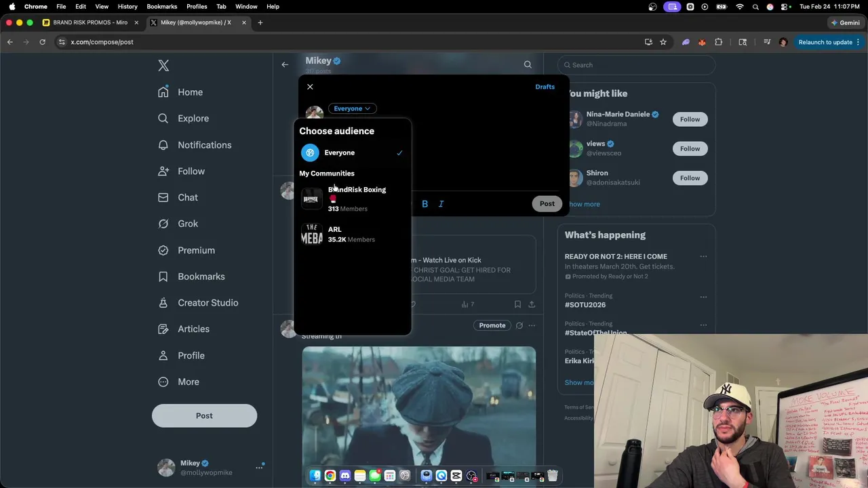
Task: Bookmark the post with bookmark icon
Action: pos(517,304)
